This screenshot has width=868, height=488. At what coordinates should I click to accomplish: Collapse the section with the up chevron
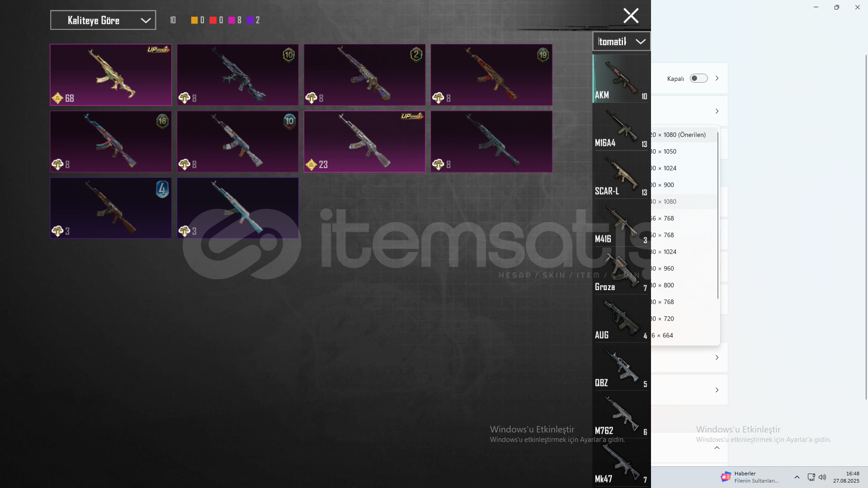(x=717, y=448)
